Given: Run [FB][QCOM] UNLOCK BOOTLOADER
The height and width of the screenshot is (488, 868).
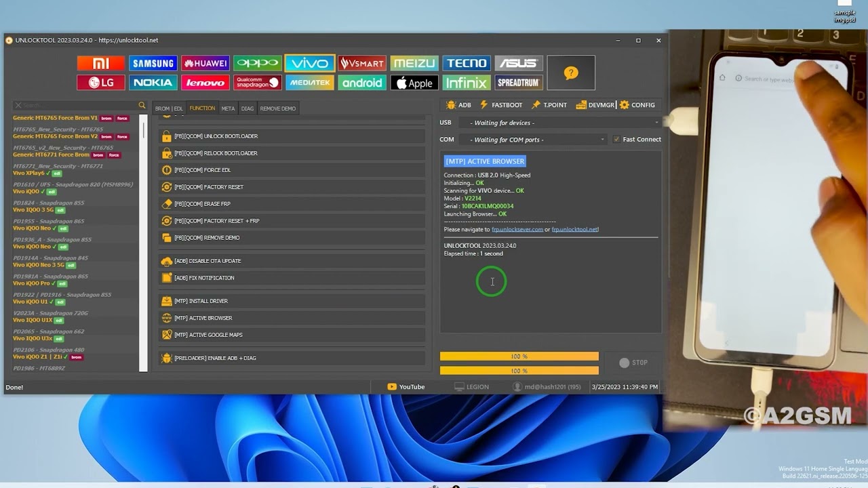Looking at the screenshot, I should [x=292, y=136].
